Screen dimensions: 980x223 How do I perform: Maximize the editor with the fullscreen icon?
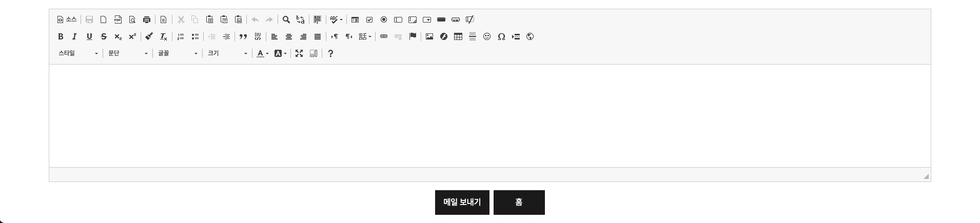pos(299,54)
